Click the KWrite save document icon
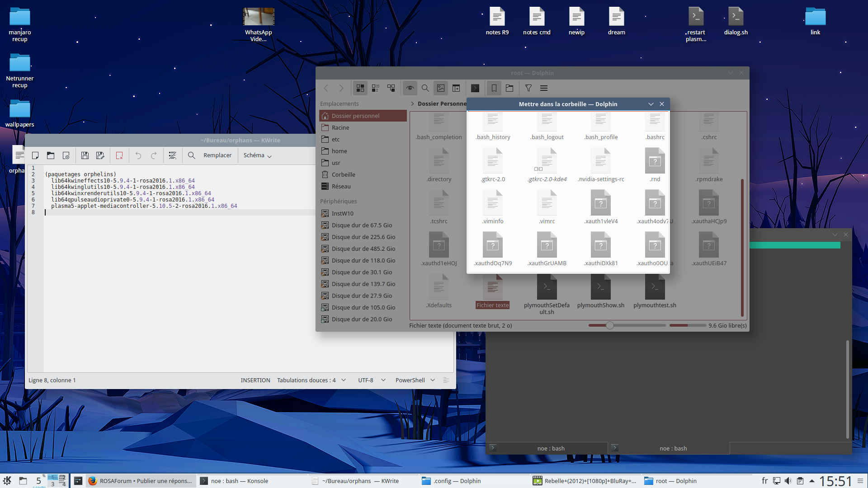Image resolution: width=868 pixels, height=488 pixels. point(85,155)
